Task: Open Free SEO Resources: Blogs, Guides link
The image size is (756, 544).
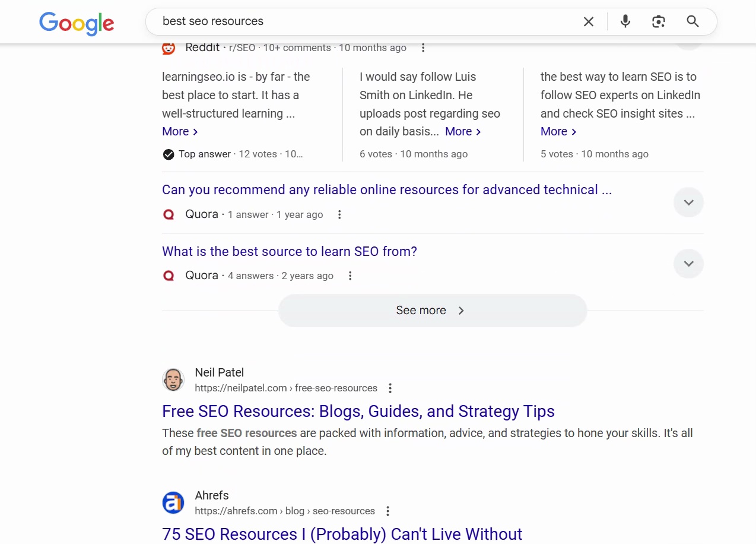Action: pos(358,412)
